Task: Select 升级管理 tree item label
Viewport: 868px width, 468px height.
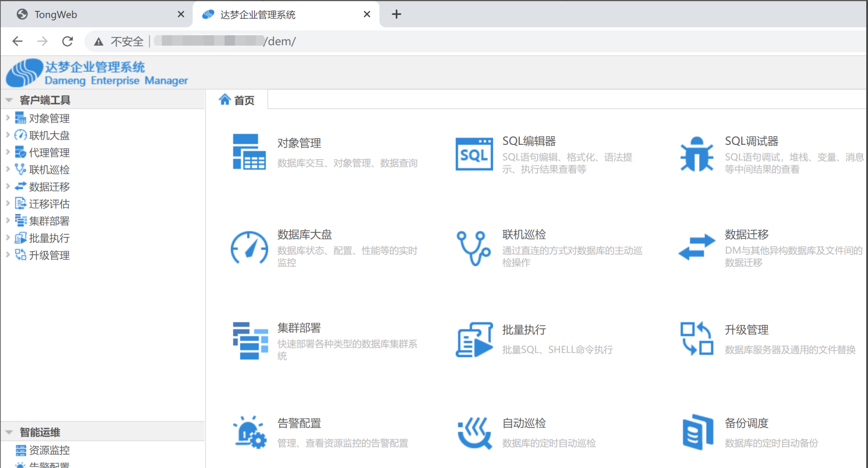Action: [x=49, y=255]
